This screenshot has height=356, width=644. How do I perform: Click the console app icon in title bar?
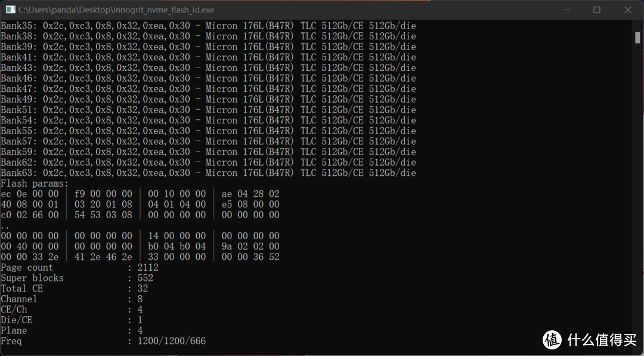[x=11, y=10]
